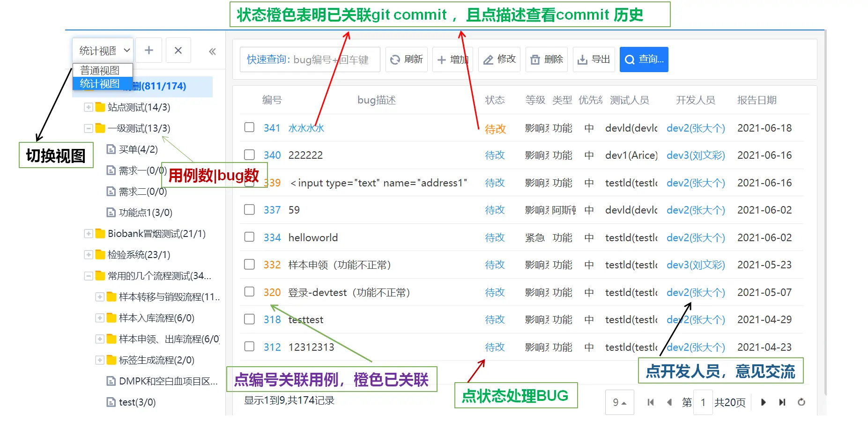This screenshot has width=868, height=436.
Task: Click the 2021-06-18 report date
Action: point(764,128)
